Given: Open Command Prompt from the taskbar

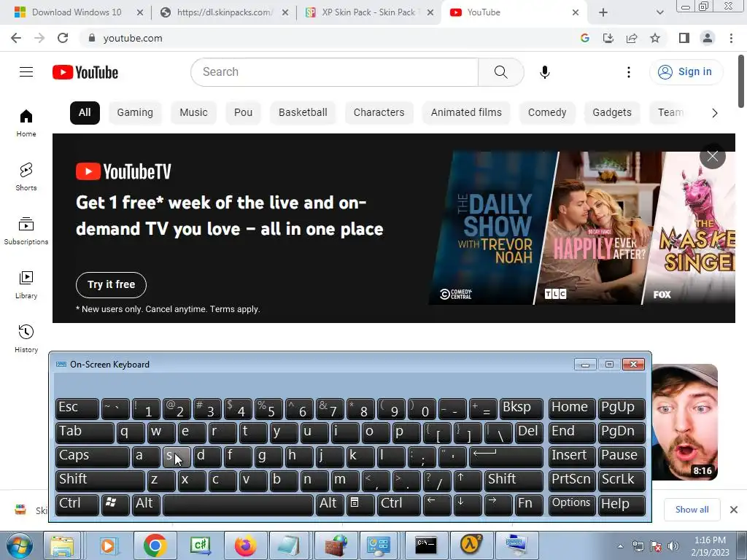Looking at the screenshot, I should click(x=425, y=545).
